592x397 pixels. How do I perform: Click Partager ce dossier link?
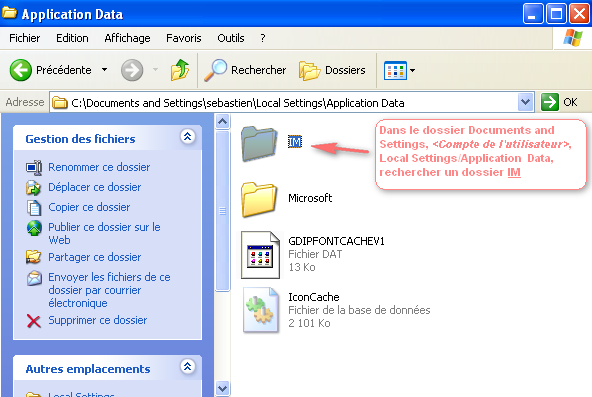pos(94,257)
